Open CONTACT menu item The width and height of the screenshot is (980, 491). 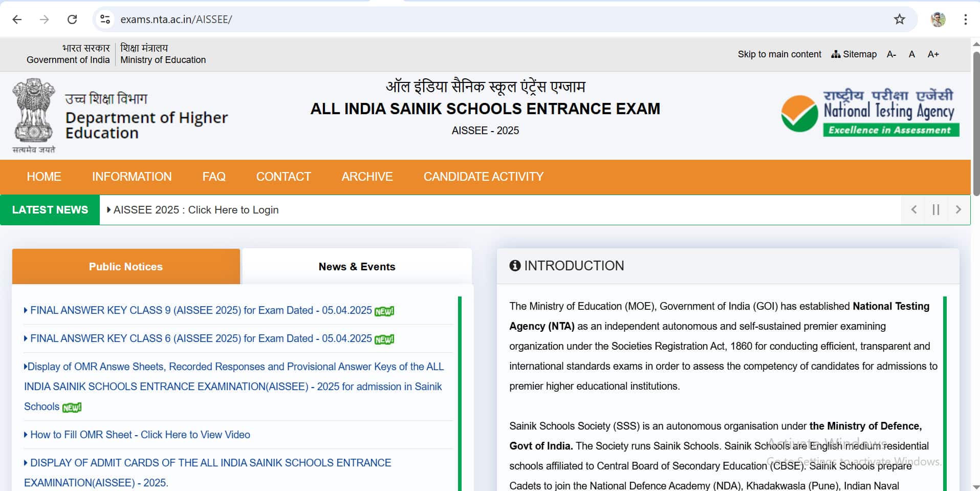coord(284,177)
